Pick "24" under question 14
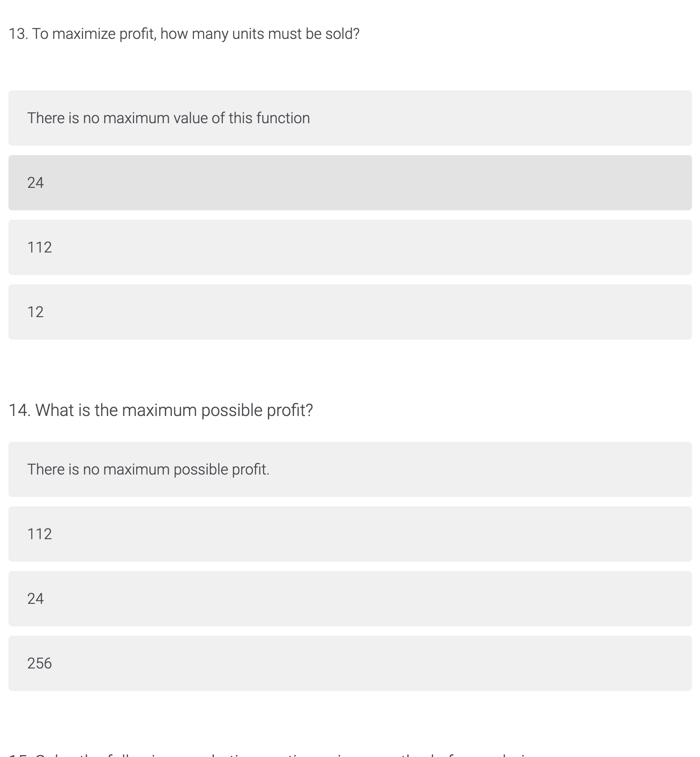 [350, 599]
